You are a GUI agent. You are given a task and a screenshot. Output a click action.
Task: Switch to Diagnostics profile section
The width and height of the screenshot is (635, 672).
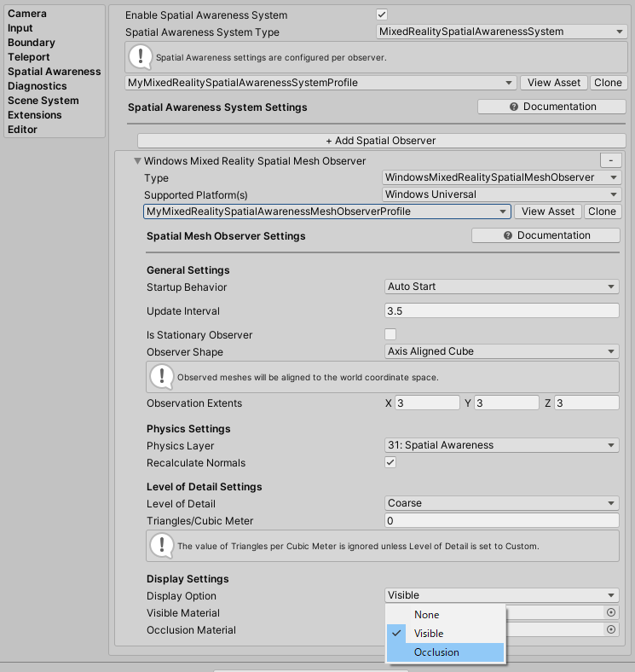click(x=38, y=86)
